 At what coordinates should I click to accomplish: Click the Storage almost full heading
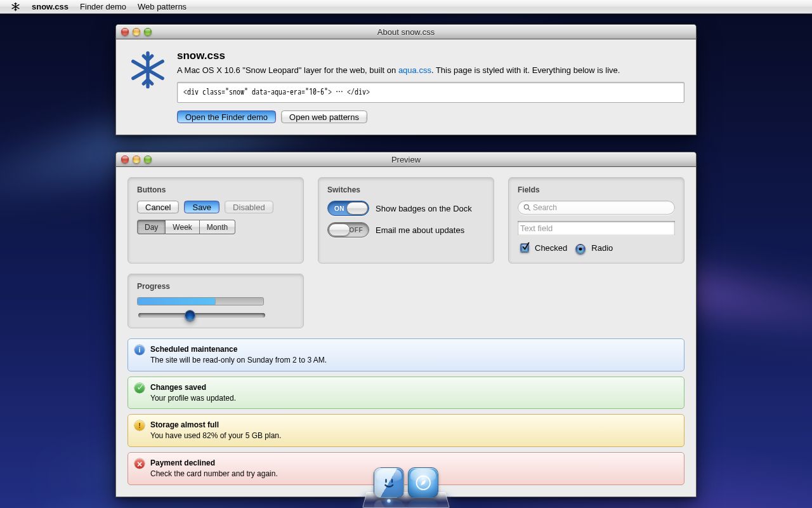pos(185,425)
